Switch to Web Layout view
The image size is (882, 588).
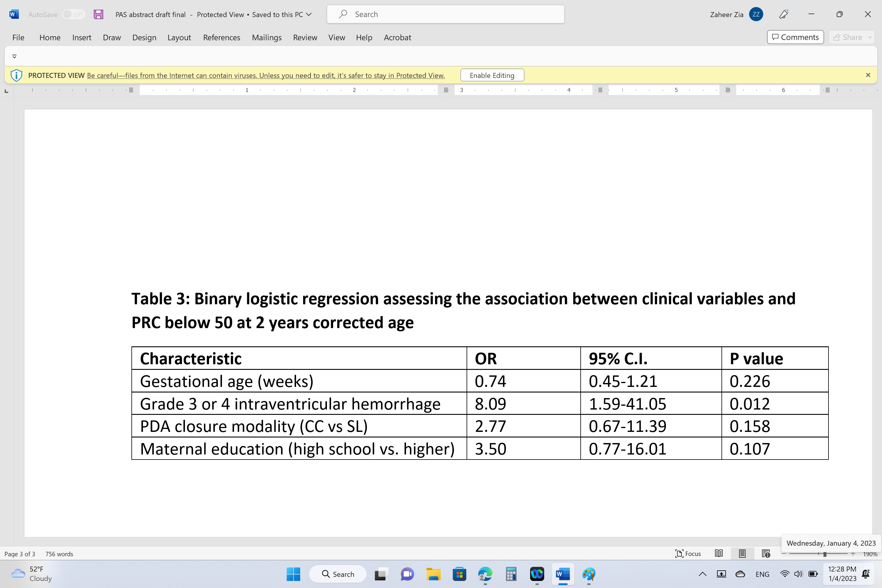coord(766,554)
